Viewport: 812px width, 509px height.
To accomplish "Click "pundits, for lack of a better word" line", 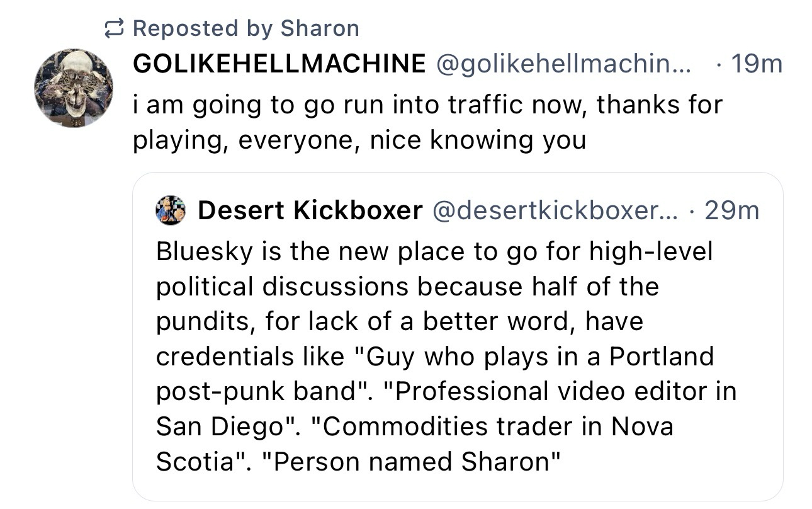I will click(399, 322).
